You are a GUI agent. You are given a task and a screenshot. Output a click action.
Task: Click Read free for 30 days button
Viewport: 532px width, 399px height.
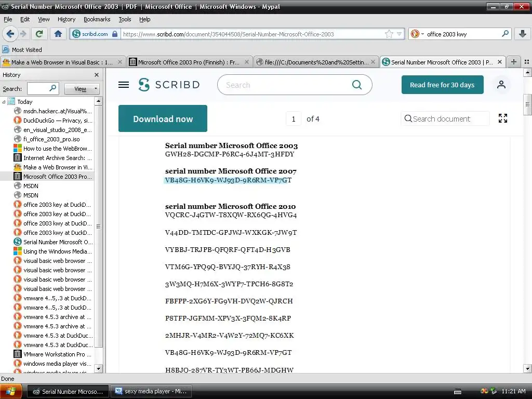442,85
